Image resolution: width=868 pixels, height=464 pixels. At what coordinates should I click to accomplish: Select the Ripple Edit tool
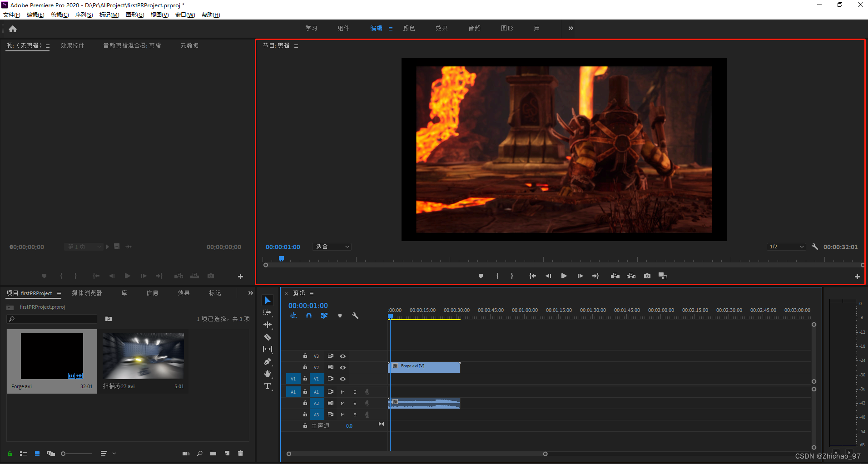(268, 325)
